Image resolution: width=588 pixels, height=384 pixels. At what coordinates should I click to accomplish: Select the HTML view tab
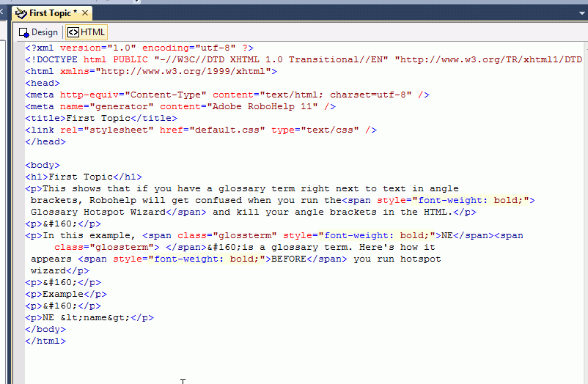point(87,32)
